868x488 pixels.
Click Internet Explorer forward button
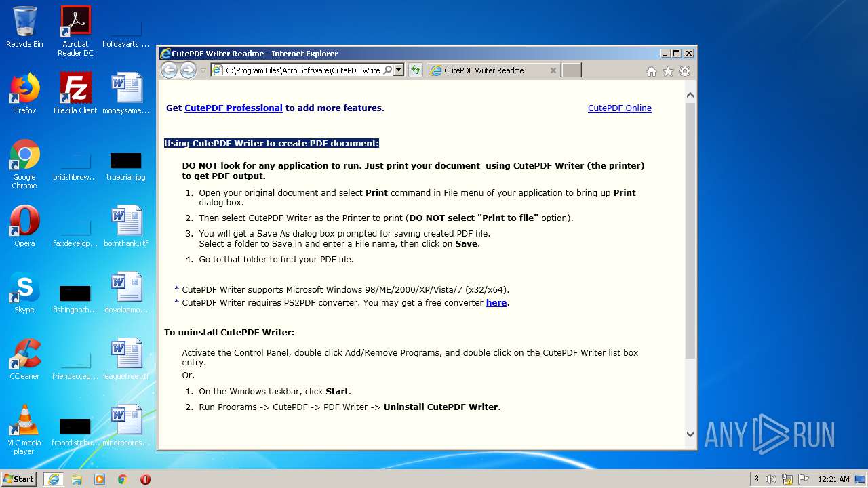(188, 70)
